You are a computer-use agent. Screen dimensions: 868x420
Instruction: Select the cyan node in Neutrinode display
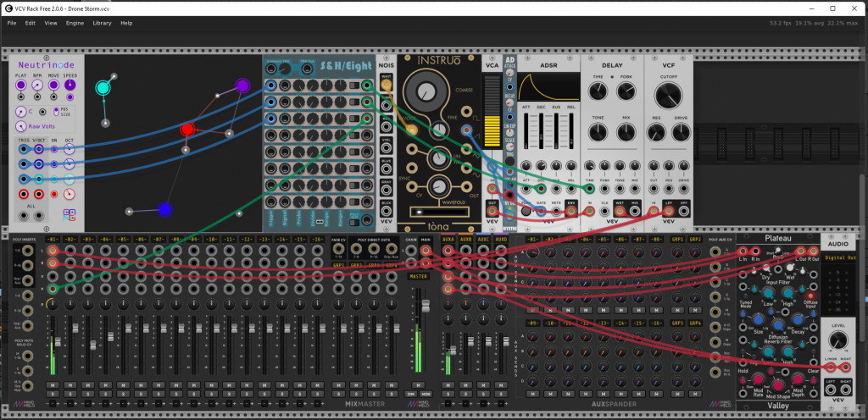(103, 88)
